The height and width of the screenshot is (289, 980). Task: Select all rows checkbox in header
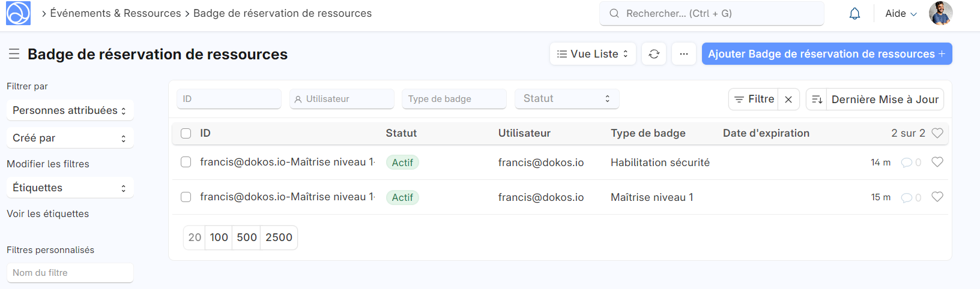click(186, 134)
